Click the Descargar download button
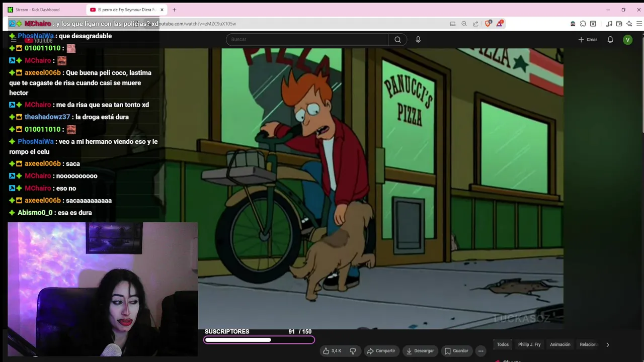This screenshot has height=362, width=644. [x=420, y=350]
